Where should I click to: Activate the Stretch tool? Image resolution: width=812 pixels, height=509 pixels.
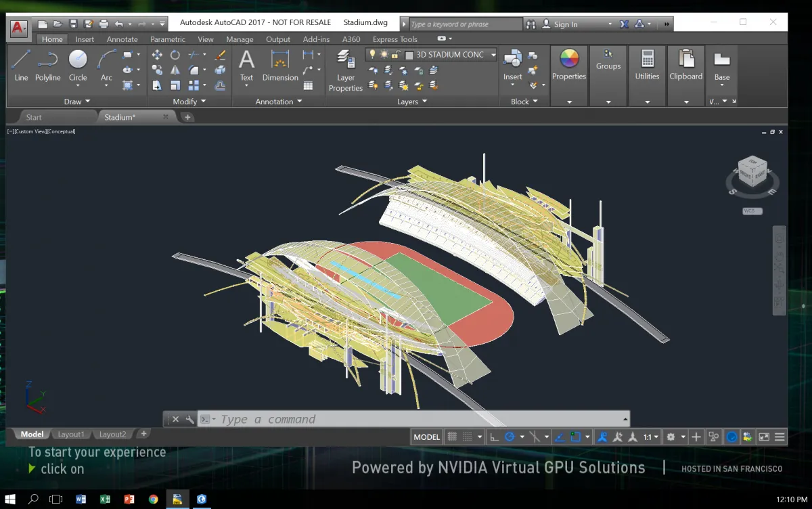tap(157, 85)
